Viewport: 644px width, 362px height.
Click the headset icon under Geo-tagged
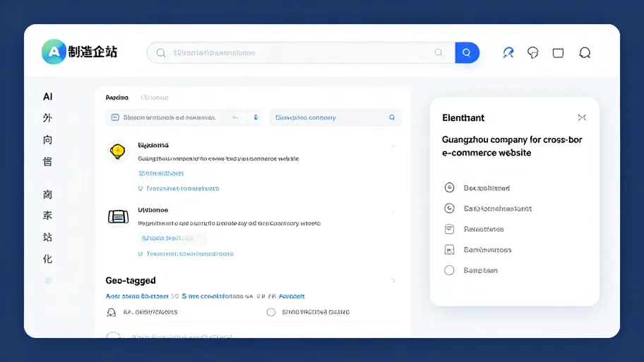click(x=112, y=313)
